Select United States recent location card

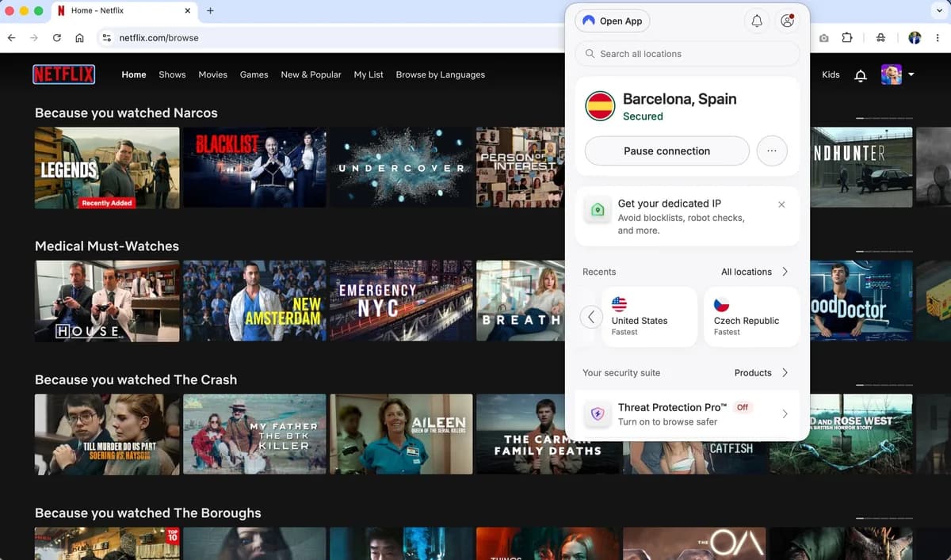649,317
